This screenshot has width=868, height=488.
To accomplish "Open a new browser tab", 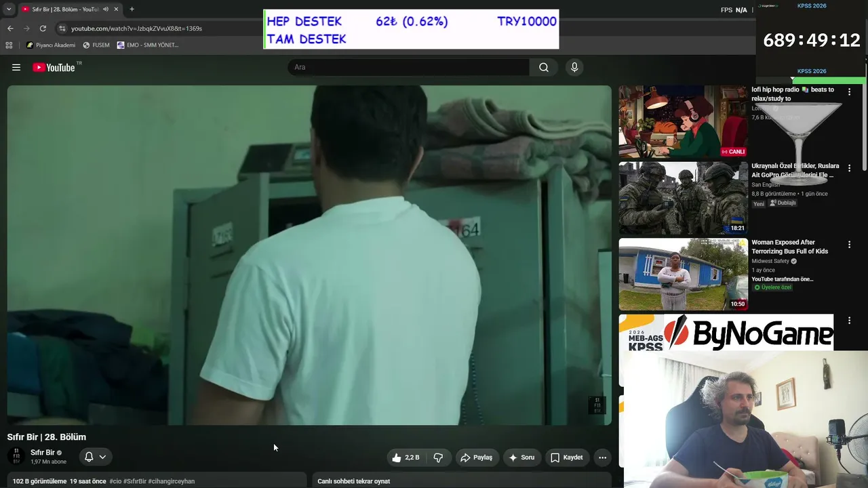I will 132,9.
